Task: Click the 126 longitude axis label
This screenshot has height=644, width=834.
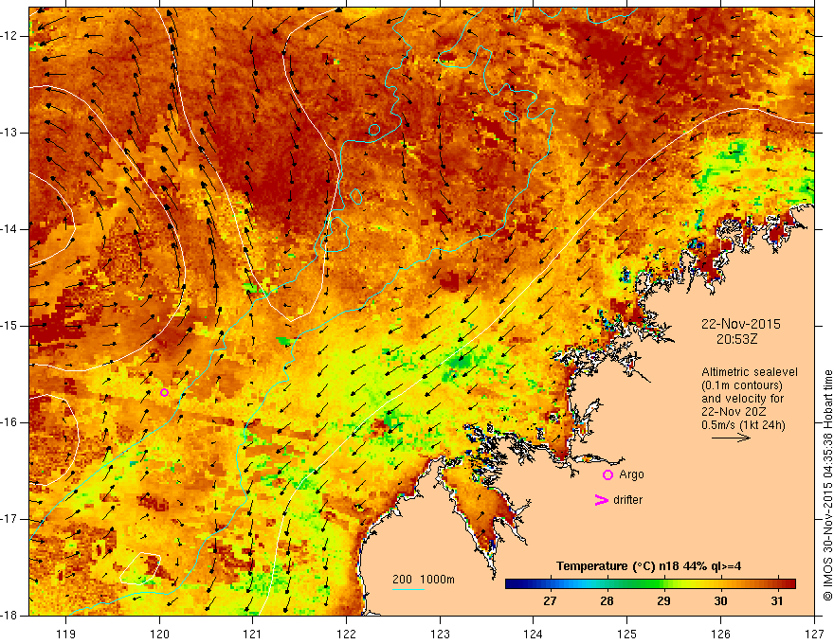Action: [720, 635]
